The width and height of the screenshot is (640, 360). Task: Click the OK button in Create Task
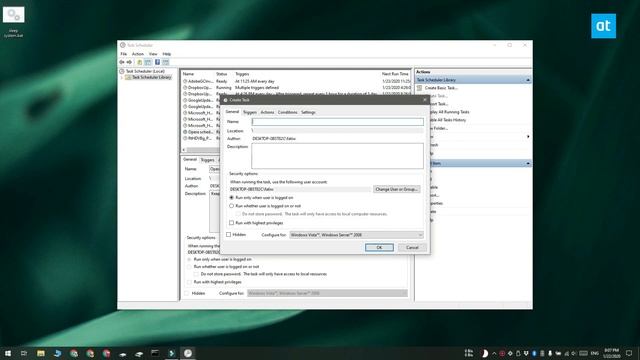pyautogui.click(x=379, y=247)
